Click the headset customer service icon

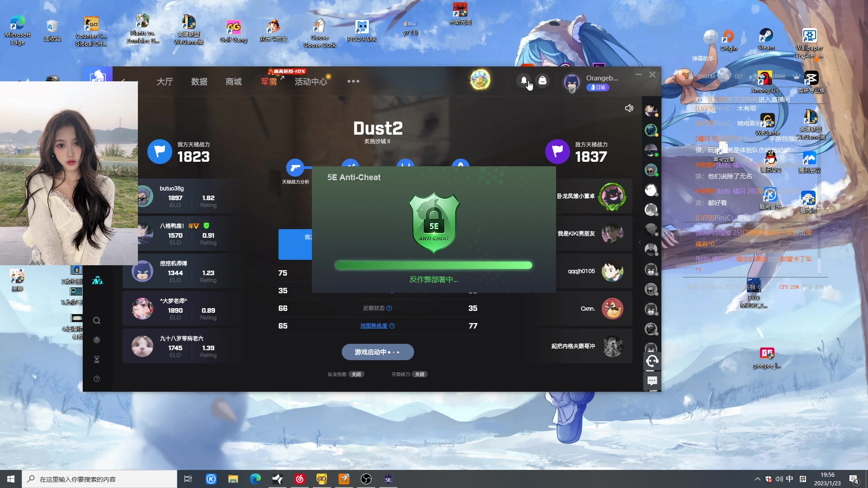pyautogui.click(x=652, y=361)
